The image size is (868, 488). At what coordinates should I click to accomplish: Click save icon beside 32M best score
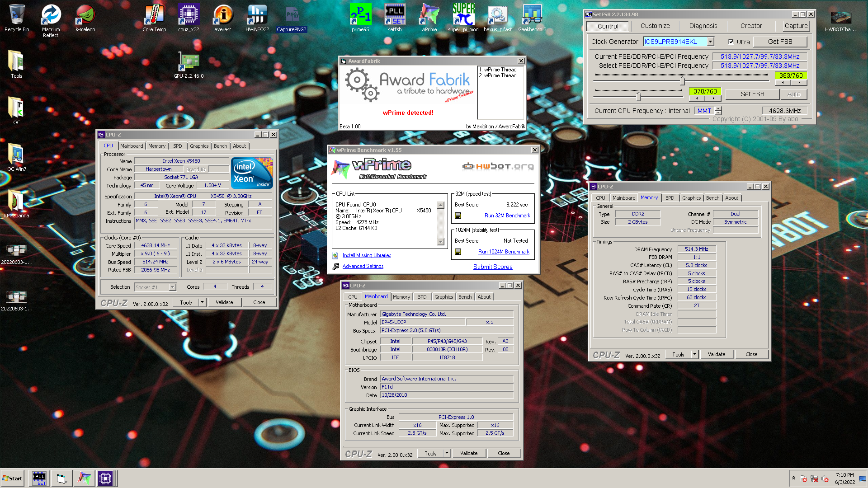pyautogui.click(x=458, y=216)
